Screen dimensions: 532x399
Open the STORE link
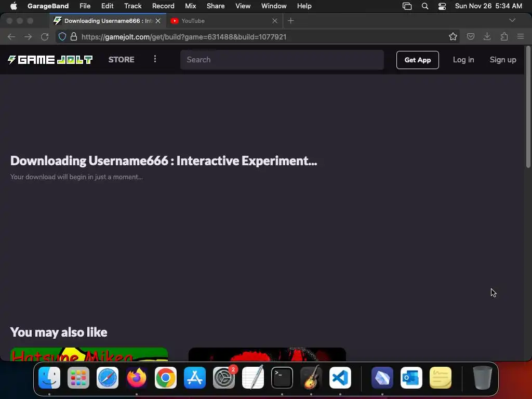[x=122, y=60]
